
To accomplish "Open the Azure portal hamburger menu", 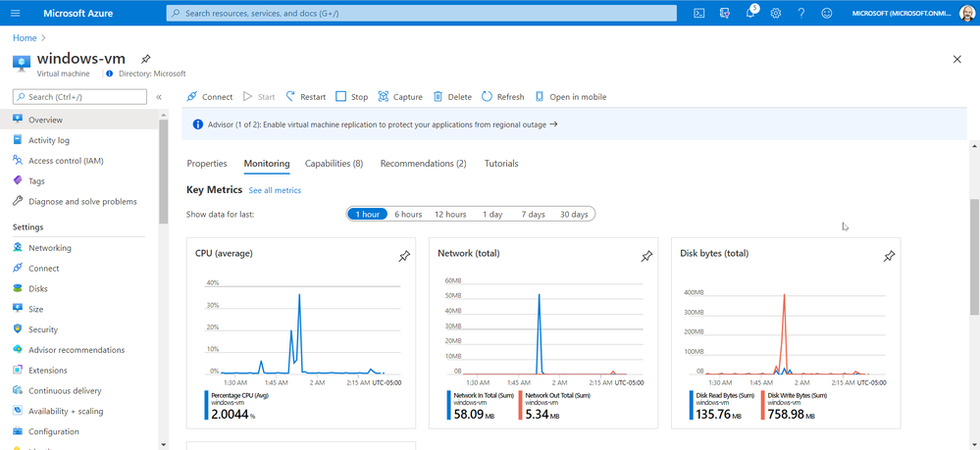I will (x=16, y=13).
